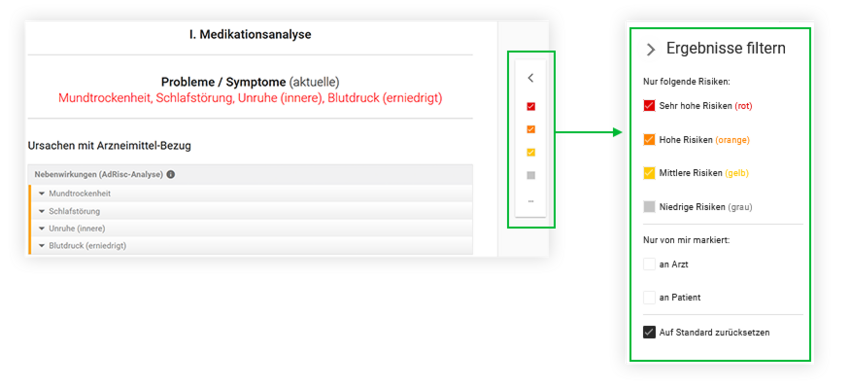Enable Niedrige Risiken (grau) filter
This screenshot has height=389, width=850.
[x=649, y=207]
